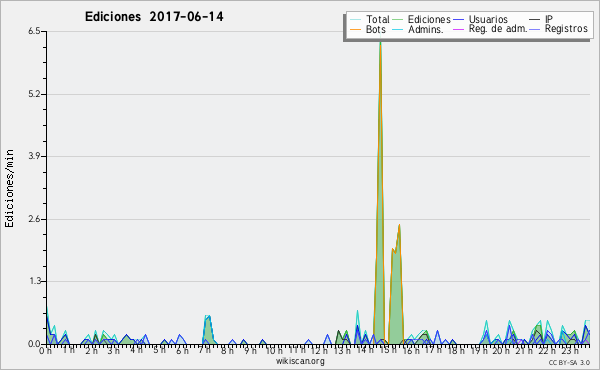Click the 'Usuarios' legend label

tap(488, 19)
